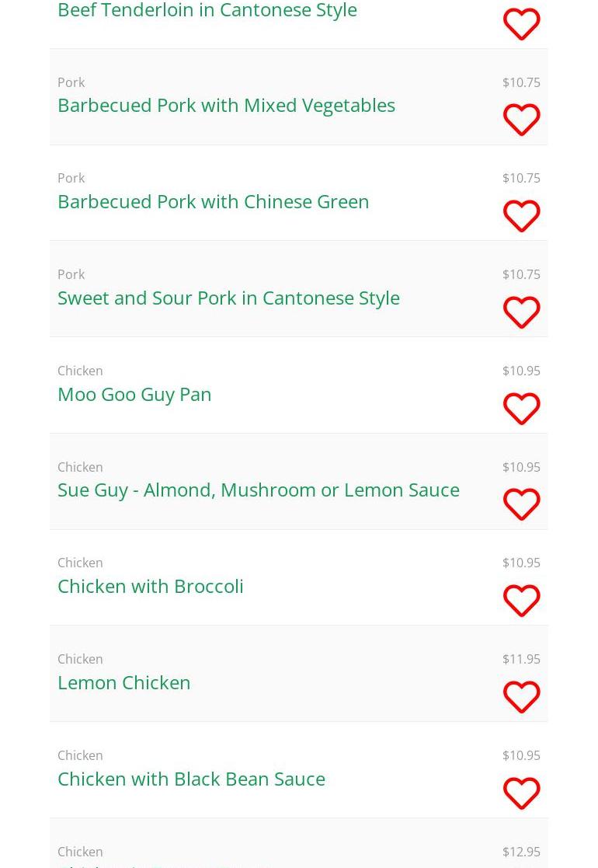The width and height of the screenshot is (598, 868).
Task: Heart the Moo Goo Guy Pan
Action: (x=521, y=409)
